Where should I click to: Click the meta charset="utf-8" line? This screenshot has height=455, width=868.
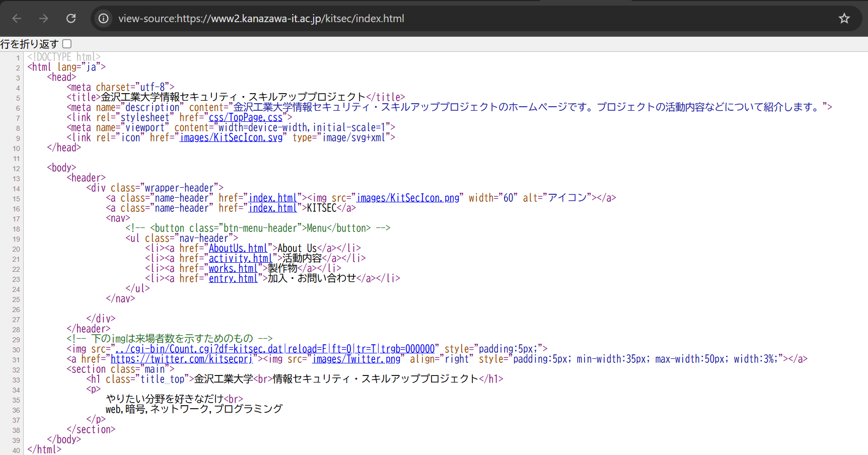click(x=120, y=87)
